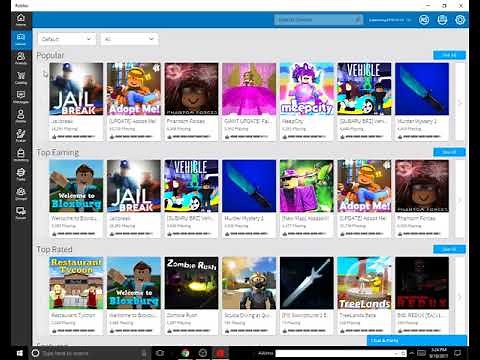Expand the Default sort dropdown
The height and width of the screenshot is (360, 480).
coord(67,39)
